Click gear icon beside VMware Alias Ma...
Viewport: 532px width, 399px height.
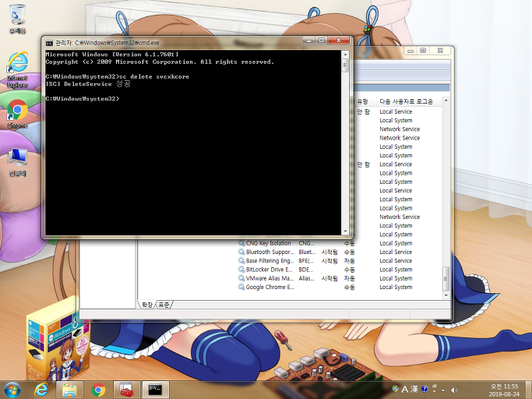pyautogui.click(x=241, y=278)
